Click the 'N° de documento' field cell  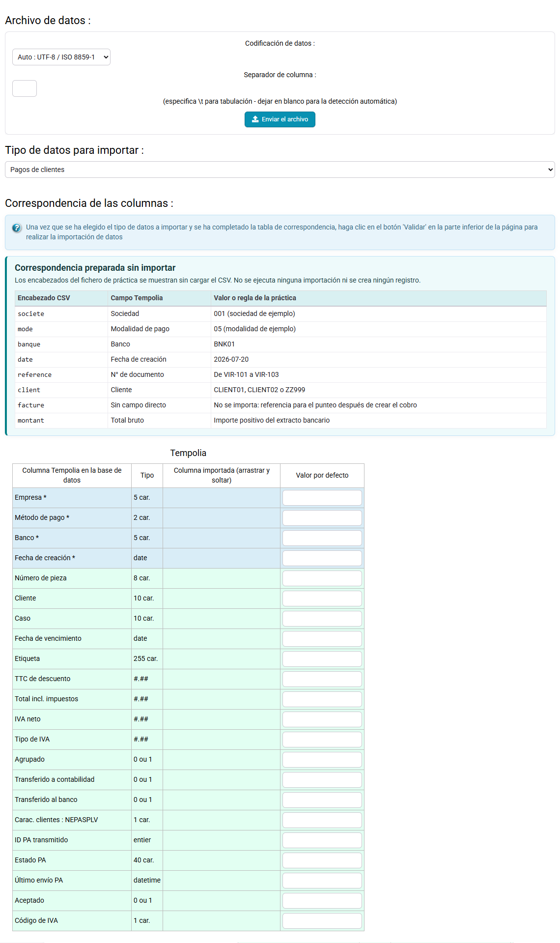click(159, 374)
